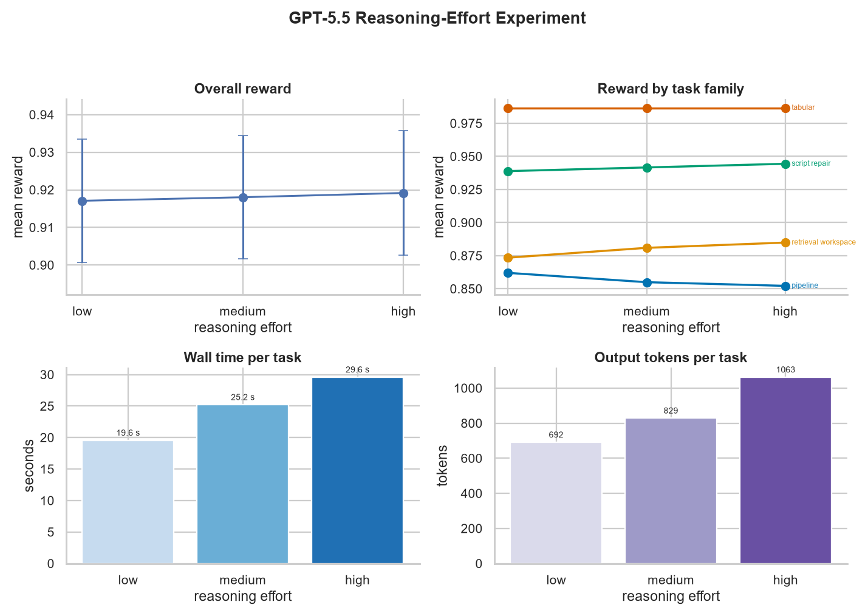
Task: Select the "retrieval workspace" series label
Action: click(x=824, y=242)
